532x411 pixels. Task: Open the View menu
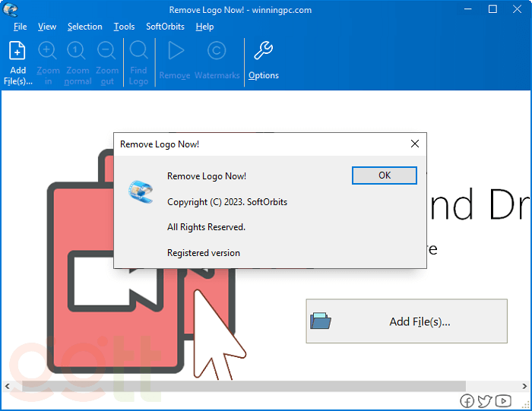(47, 27)
